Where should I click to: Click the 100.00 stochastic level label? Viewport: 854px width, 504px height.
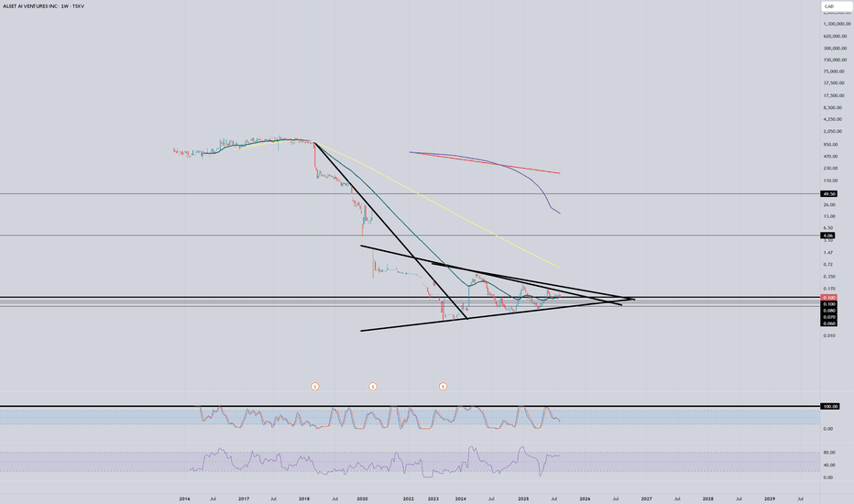click(830, 407)
